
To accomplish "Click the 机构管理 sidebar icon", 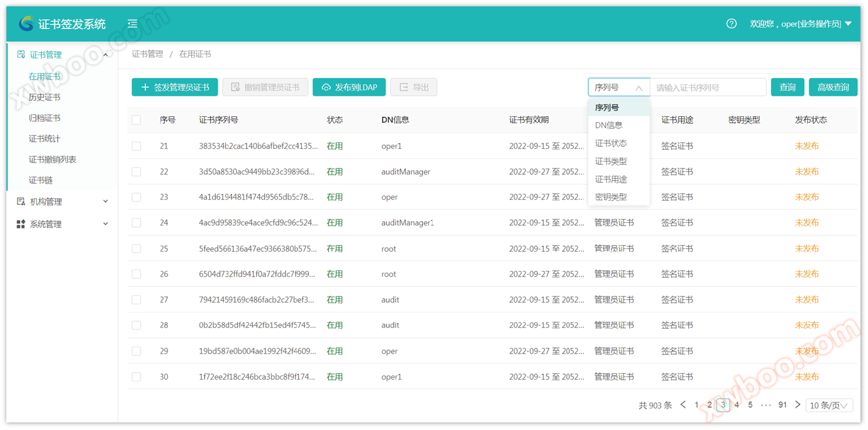I will pyautogui.click(x=21, y=201).
